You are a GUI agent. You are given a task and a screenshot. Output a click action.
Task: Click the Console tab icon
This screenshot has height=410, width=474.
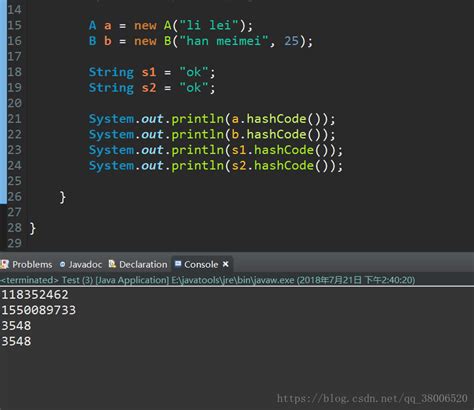click(x=178, y=264)
